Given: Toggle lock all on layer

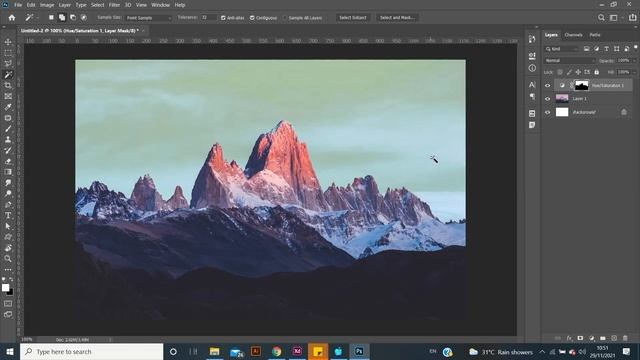Looking at the screenshot, I should click(597, 72).
